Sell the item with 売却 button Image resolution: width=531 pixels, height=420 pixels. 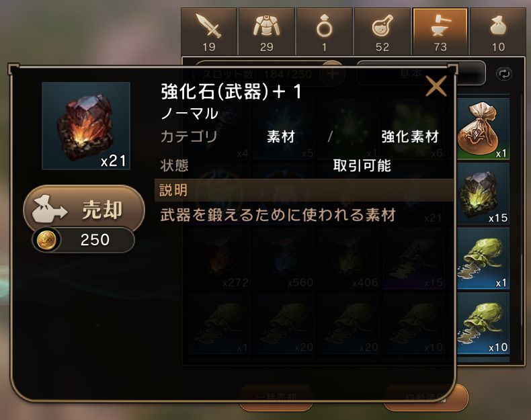pos(84,209)
